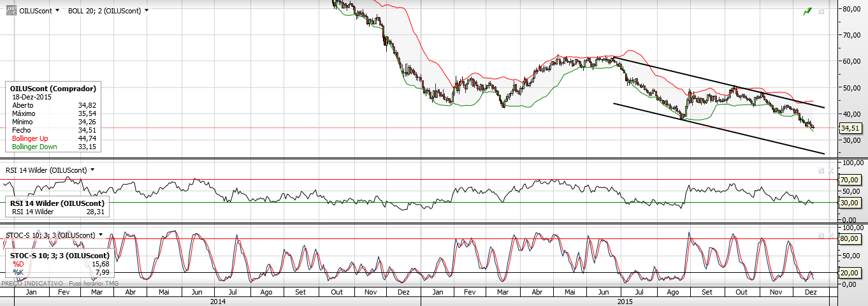Open the OILUScont symbol dropdown
868x306 pixels.
coord(57,11)
